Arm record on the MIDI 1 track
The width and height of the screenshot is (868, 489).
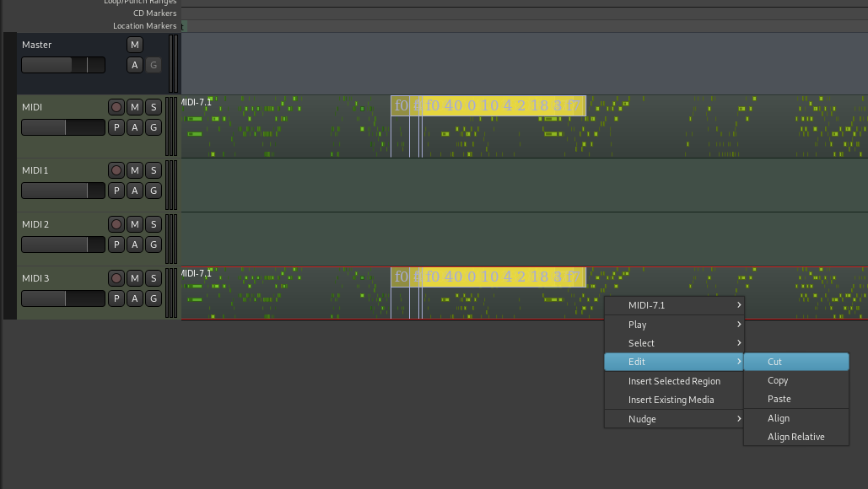tap(116, 170)
